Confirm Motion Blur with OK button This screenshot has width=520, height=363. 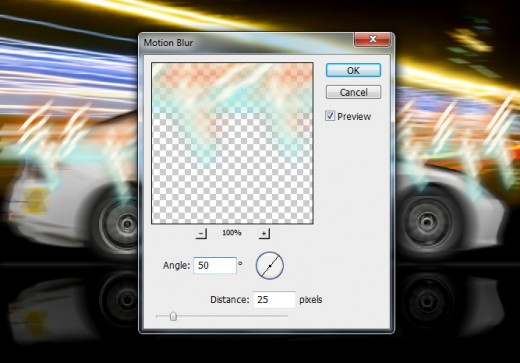click(x=353, y=70)
